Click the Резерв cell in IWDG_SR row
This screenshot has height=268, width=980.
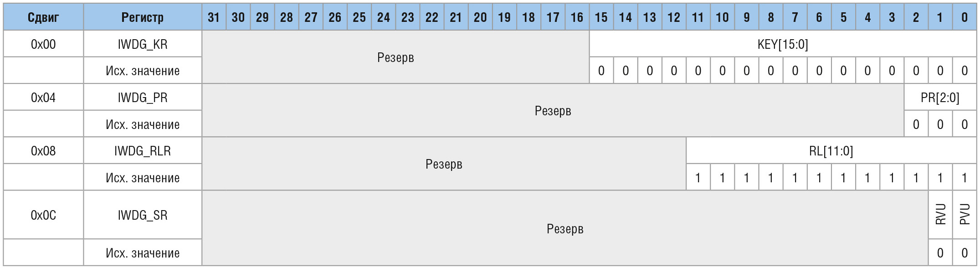coord(565,229)
